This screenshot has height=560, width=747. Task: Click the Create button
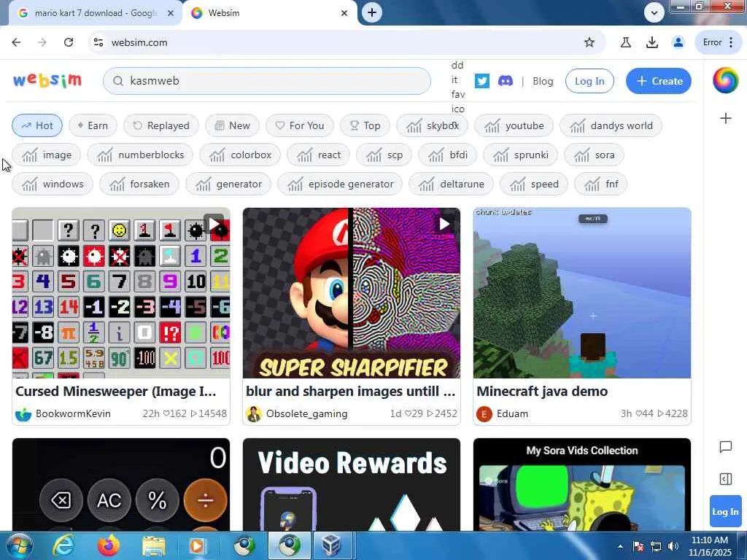coord(659,81)
